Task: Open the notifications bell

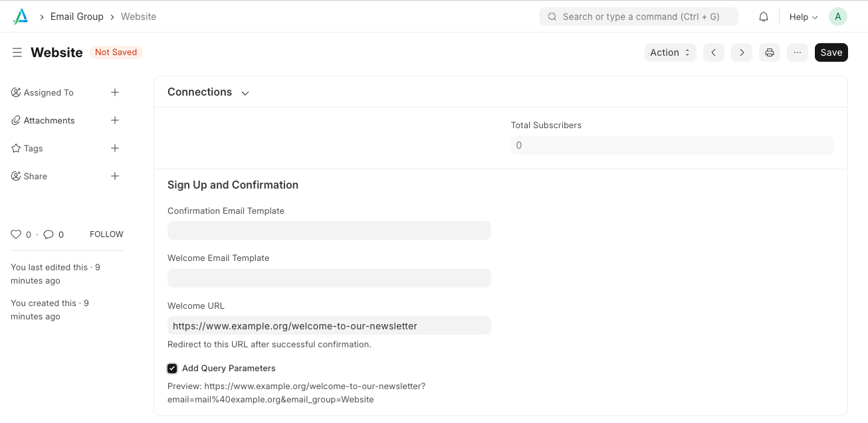Action: (x=764, y=17)
